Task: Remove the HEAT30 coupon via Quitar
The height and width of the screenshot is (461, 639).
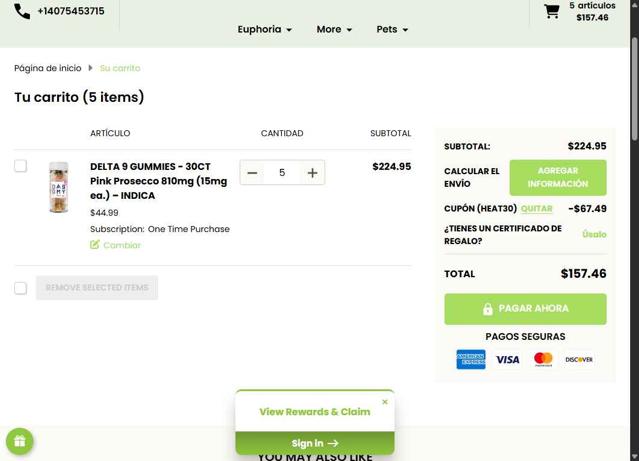Action: (536, 209)
